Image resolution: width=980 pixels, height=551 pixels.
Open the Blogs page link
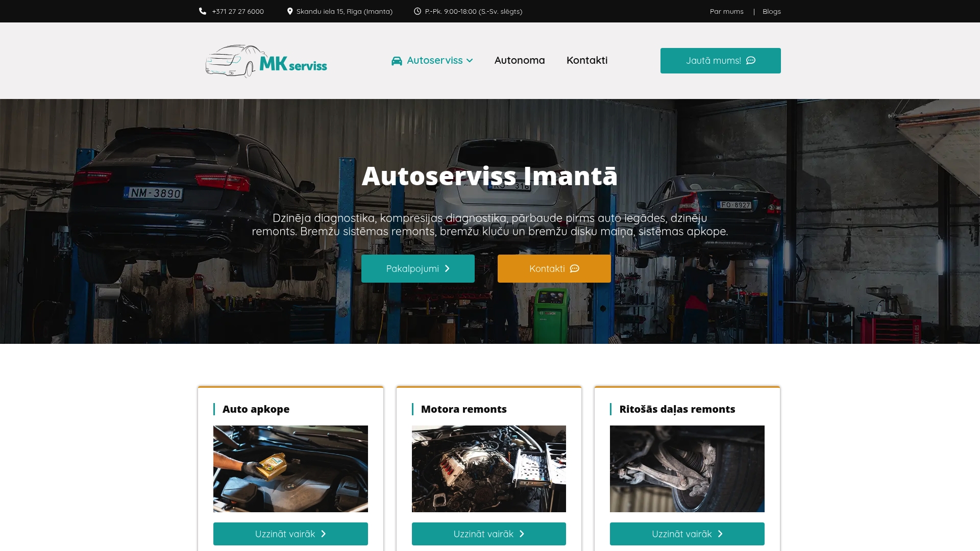771,11
